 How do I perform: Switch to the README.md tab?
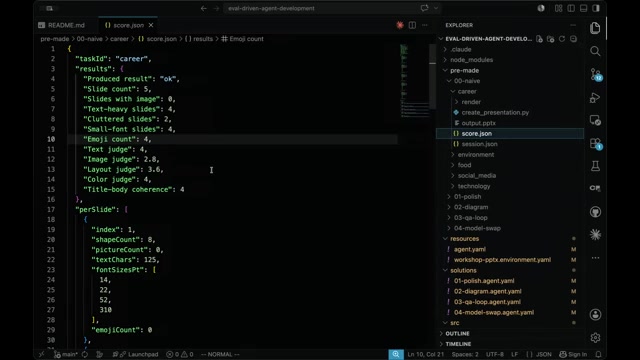67,25
